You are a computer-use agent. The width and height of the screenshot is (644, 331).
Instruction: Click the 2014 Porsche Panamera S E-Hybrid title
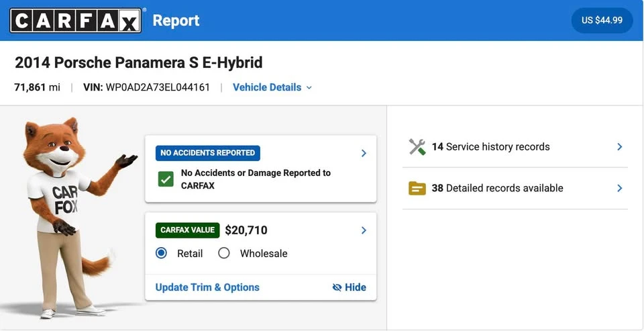138,62
